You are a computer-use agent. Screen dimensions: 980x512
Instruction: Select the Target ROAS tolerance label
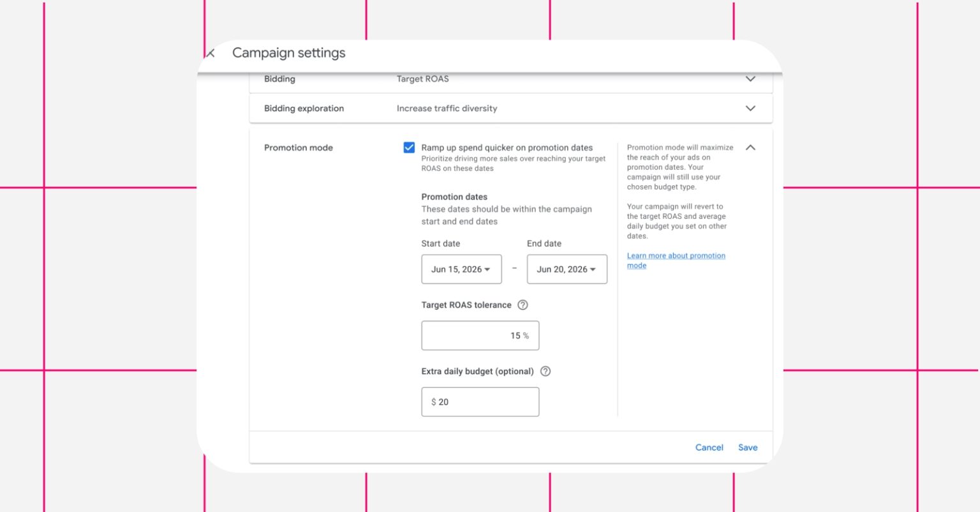[x=466, y=305]
